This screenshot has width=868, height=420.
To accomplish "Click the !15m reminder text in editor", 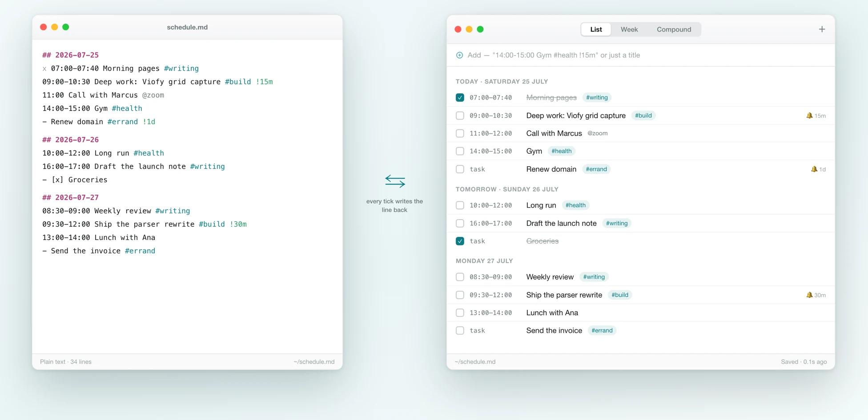I will 264,82.
